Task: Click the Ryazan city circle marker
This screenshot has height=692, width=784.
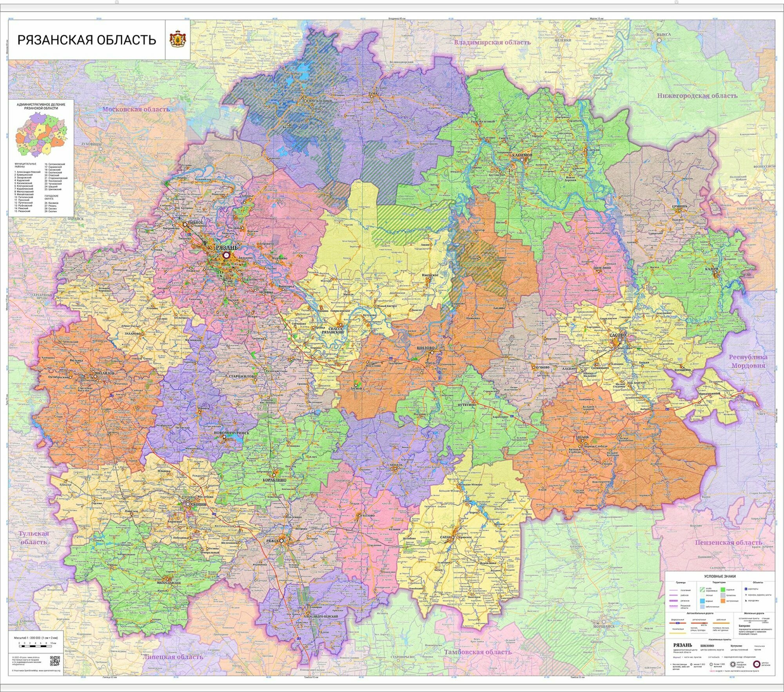Action: coord(226,255)
